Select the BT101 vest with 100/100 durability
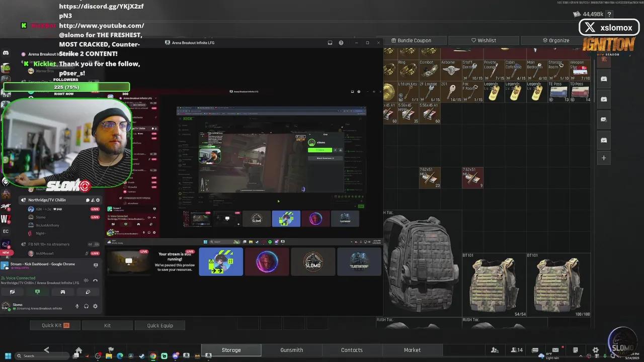644x362 pixels. (558, 285)
